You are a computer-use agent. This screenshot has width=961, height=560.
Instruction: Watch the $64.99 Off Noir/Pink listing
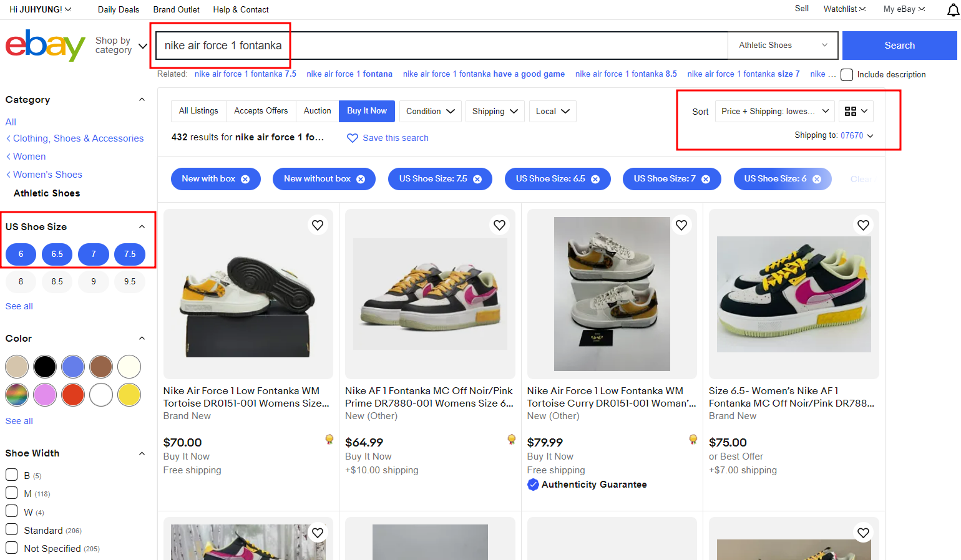[499, 225]
